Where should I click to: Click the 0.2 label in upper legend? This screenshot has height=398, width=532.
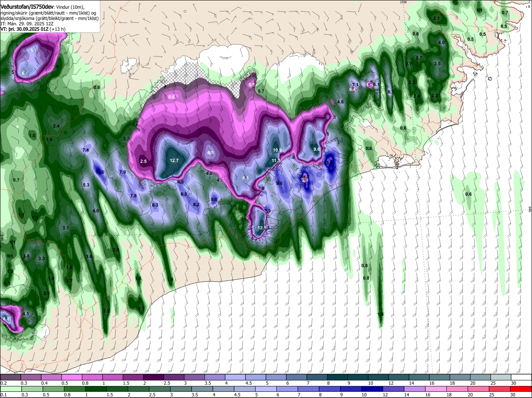3,383
